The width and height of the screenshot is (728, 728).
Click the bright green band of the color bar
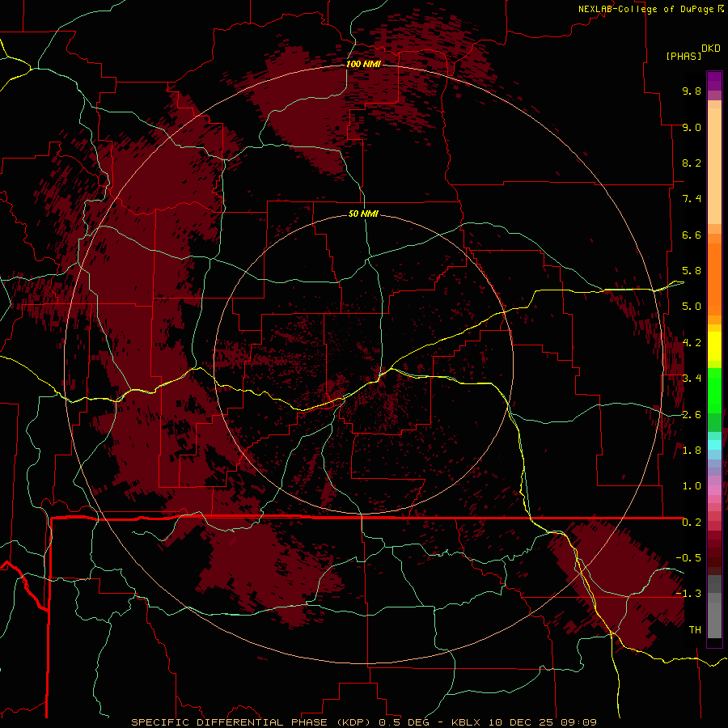pos(714,390)
